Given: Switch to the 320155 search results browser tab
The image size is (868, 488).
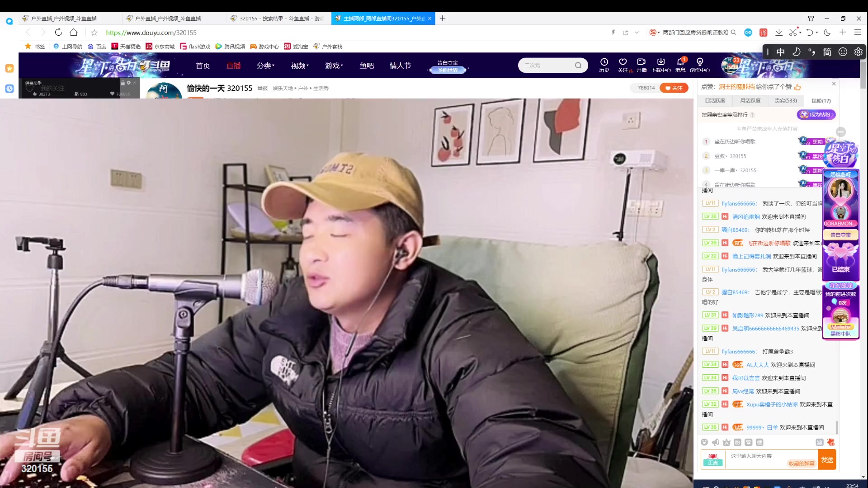Looking at the screenshot, I should pyautogui.click(x=279, y=19).
